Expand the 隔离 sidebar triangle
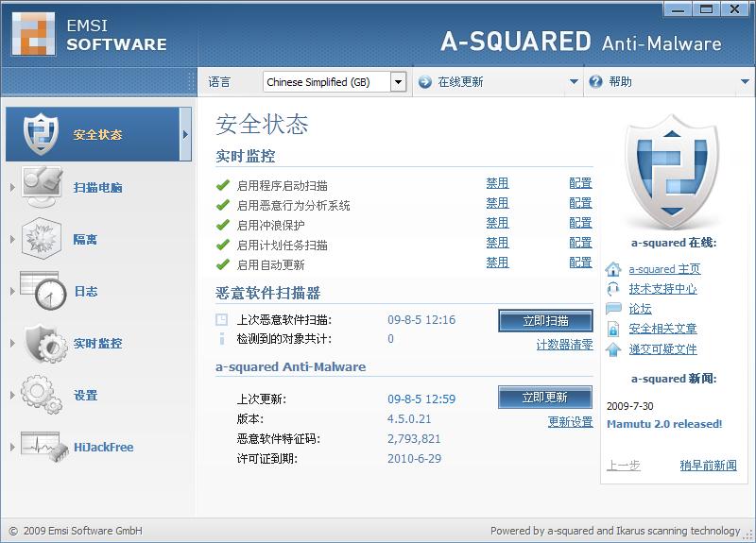This screenshot has height=543, width=756. coord(12,239)
